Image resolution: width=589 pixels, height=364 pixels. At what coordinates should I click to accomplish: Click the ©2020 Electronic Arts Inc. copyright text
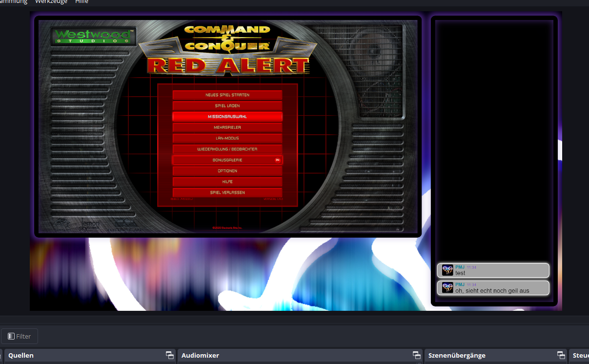(227, 228)
